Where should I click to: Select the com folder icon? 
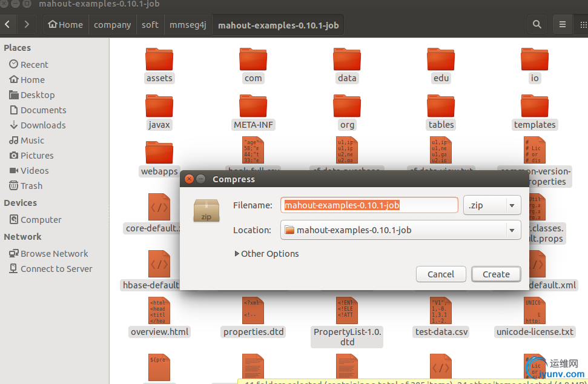pos(253,59)
